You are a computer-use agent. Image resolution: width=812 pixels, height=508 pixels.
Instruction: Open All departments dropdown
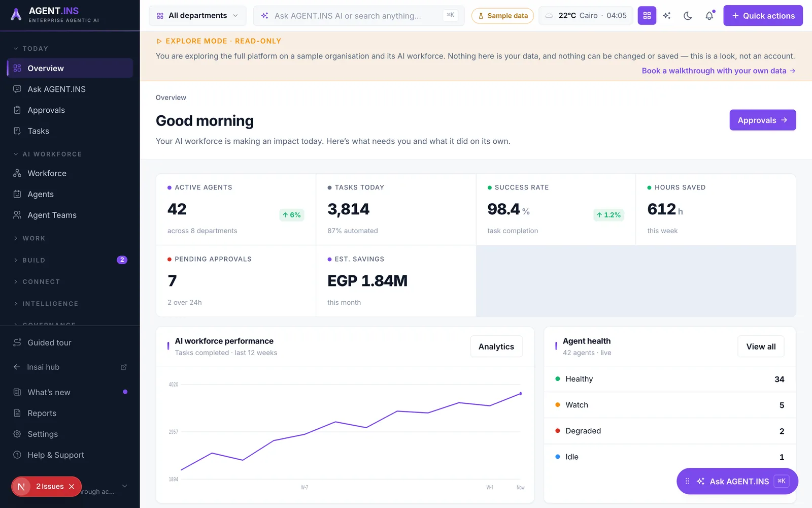[197, 16]
